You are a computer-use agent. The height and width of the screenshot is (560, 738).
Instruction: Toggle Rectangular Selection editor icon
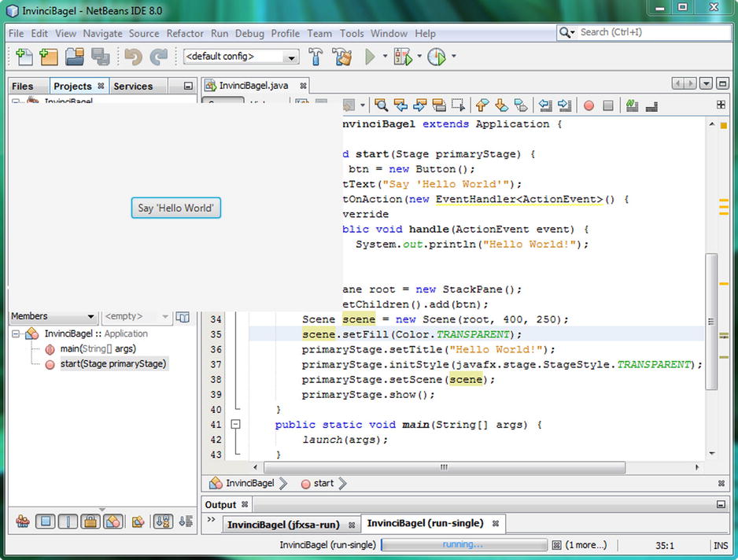pos(458,105)
